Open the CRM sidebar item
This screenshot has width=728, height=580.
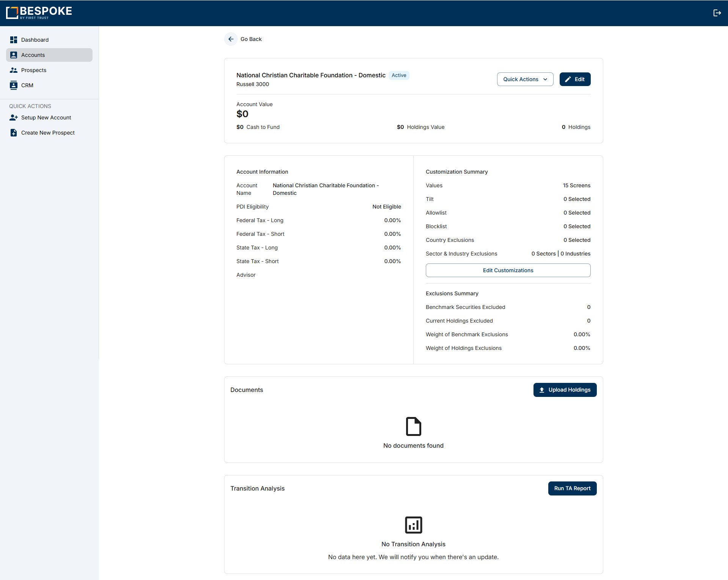point(27,85)
